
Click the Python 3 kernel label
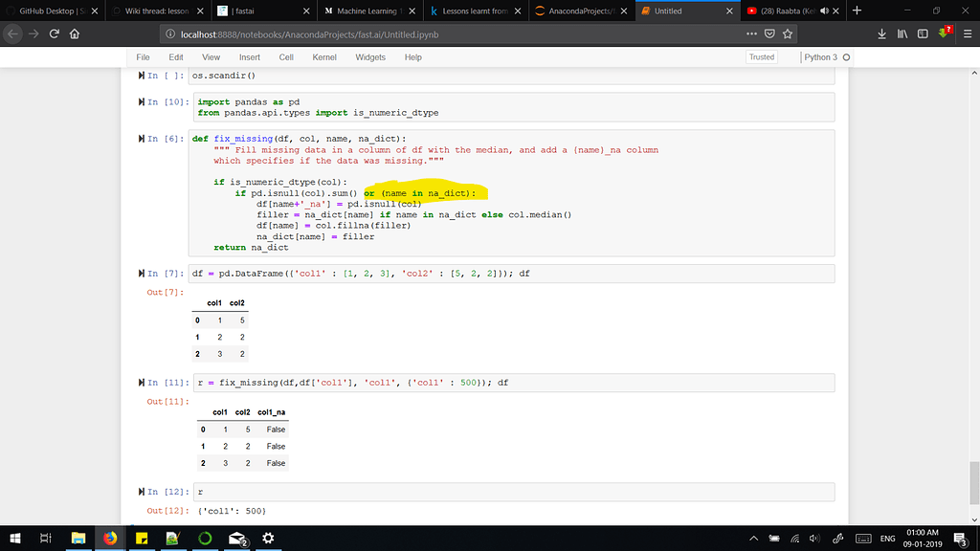(823, 57)
